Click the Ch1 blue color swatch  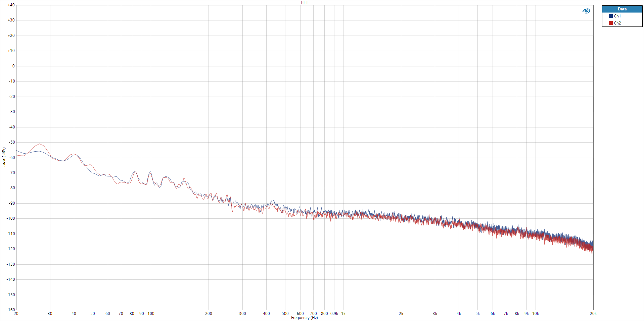pos(611,16)
